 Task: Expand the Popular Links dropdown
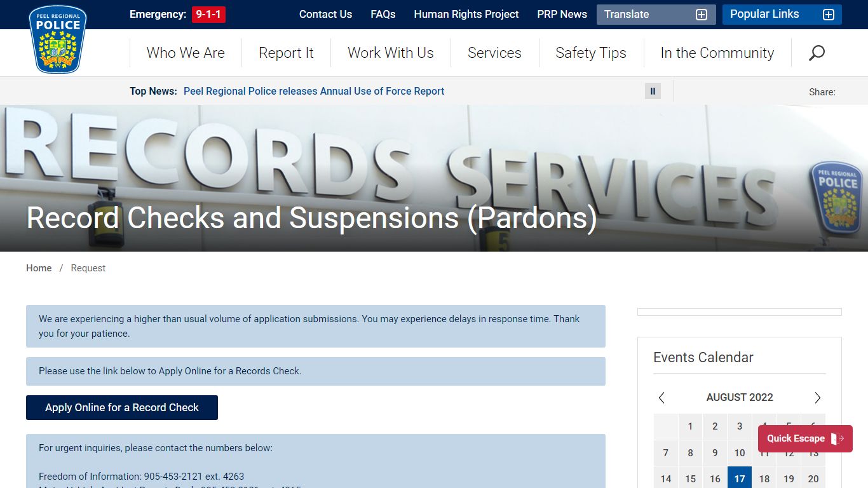click(x=782, y=15)
